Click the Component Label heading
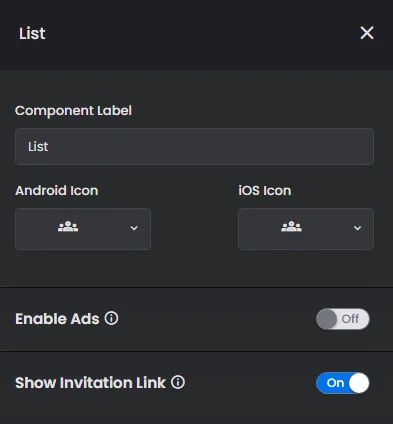Image resolution: width=393 pixels, height=424 pixels. 73,111
